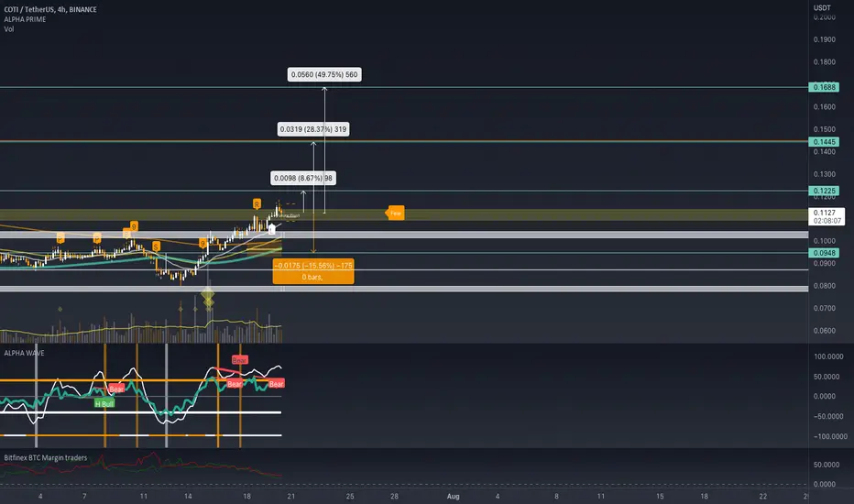
Task: Select the long 49.75% measurement arrow
Action: [324, 150]
